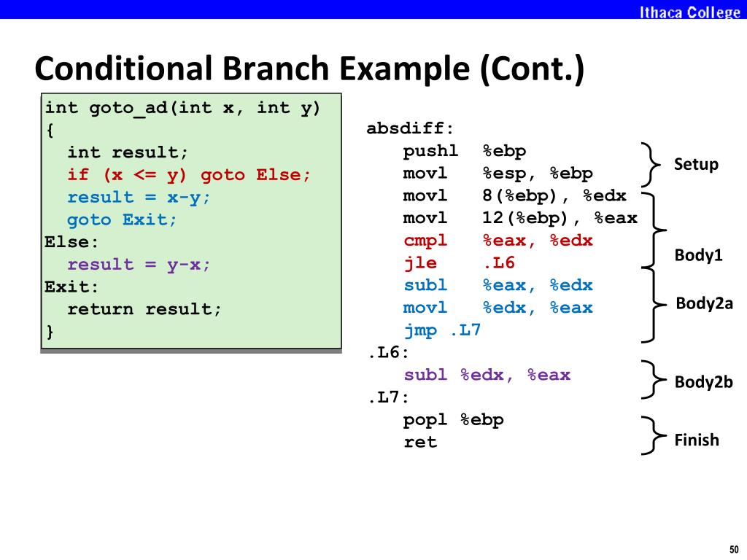Select the blue "subl %eax, %edx" instruction
This screenshot has height=560, width=747.
pyautogui.click(x=498, y=285)
